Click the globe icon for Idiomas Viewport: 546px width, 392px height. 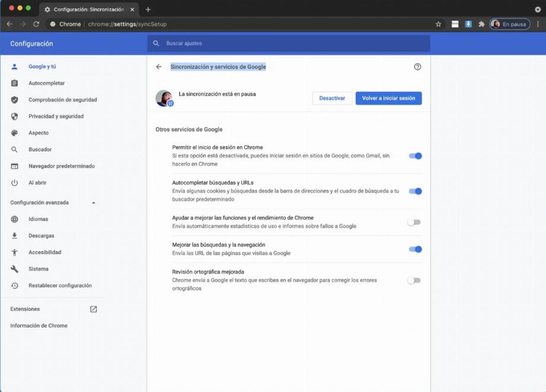14,219
